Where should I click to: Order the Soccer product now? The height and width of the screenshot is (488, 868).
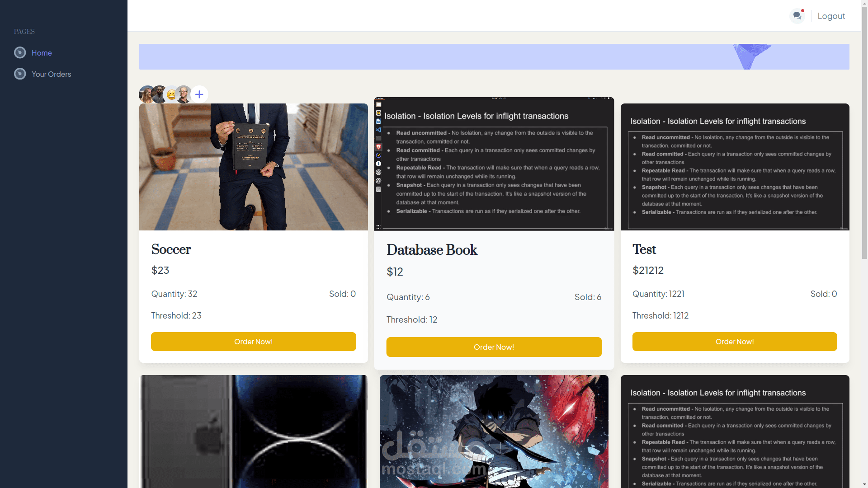pyautogui.click(x=253, y=342)
